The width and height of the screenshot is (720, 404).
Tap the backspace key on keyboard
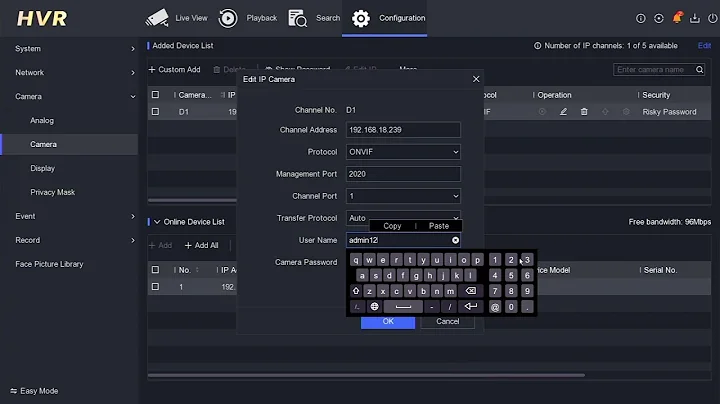[x=471, y=291]
